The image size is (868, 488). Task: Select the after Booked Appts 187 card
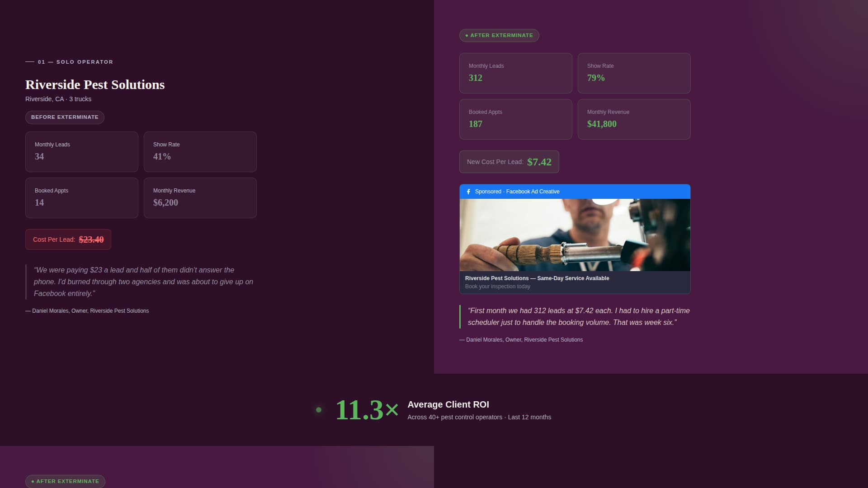pos(516,119)
